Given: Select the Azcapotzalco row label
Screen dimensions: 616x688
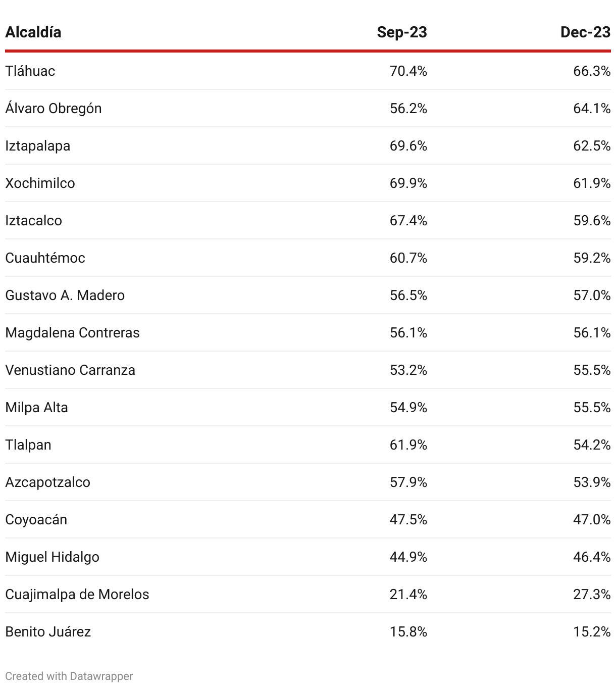Looking at the screenshot, I should pyautogui.click(x=48, y=482).
